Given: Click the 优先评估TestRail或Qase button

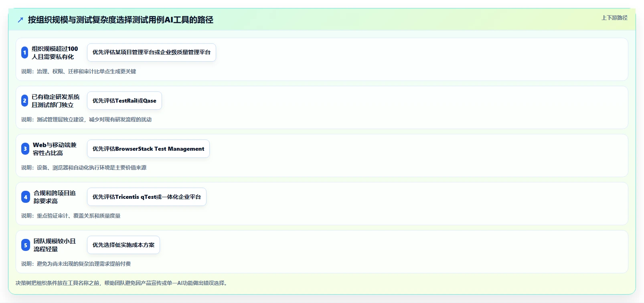Looking at the screenshot, I should [124, 101].
